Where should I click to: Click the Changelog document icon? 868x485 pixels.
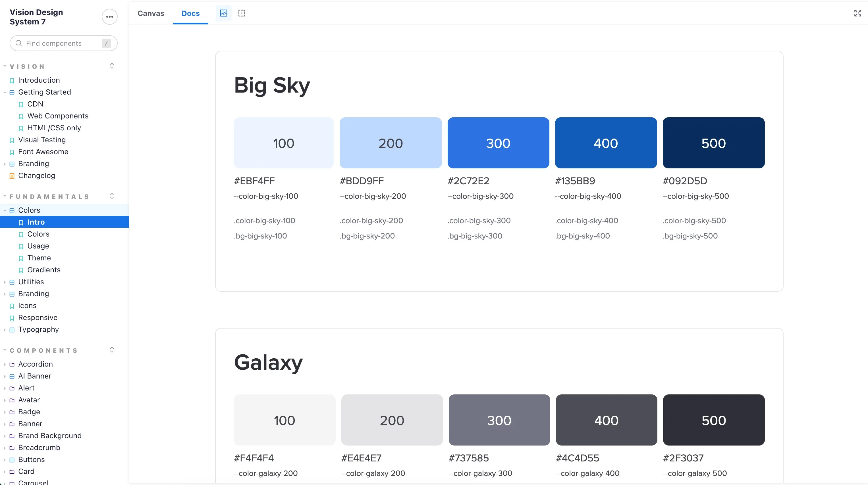point(12,176)
